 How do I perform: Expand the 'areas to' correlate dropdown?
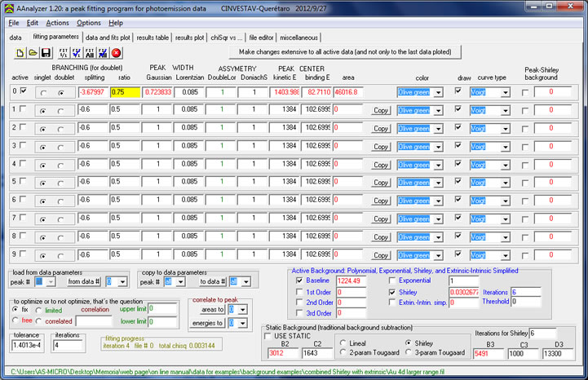[242, 309]
